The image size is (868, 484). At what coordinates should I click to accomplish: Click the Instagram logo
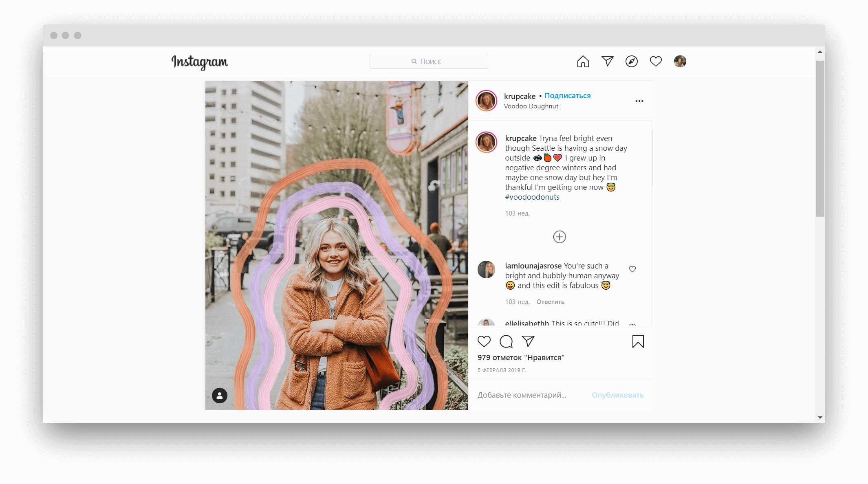[200, 62]
